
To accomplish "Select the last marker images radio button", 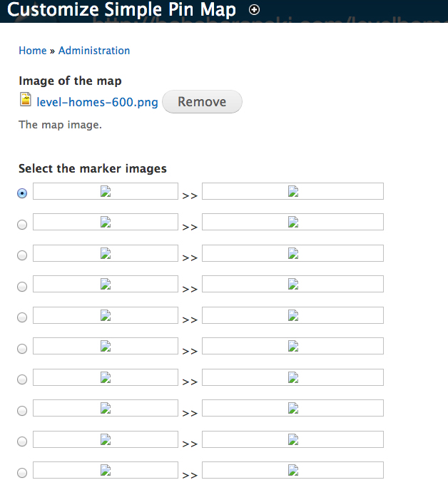I will pos(22,472).
